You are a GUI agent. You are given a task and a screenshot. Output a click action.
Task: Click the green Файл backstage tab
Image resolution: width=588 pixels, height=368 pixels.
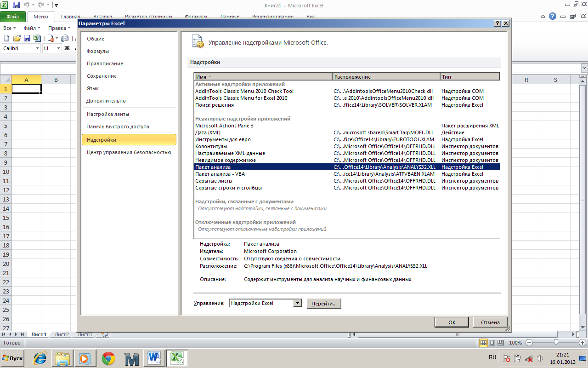pyautogui.click(x=13, y=17)
